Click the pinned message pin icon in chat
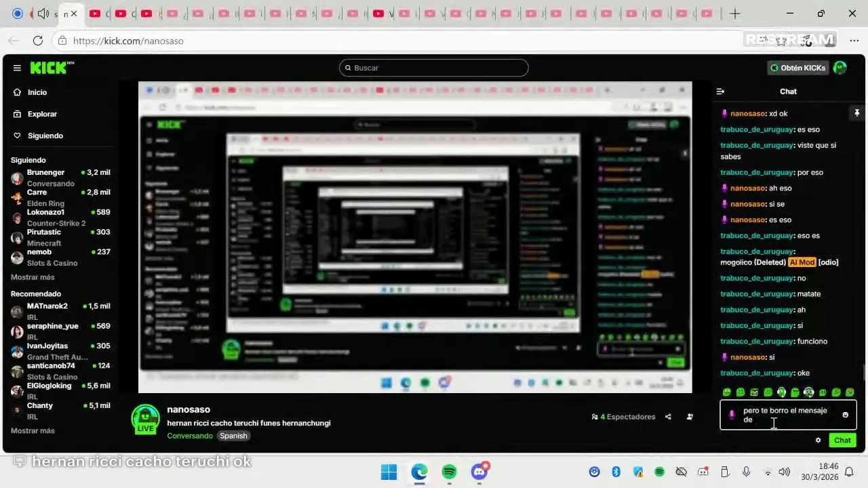Image resolution: width=868 pixels, height=488 pixels. click(856, 113)
